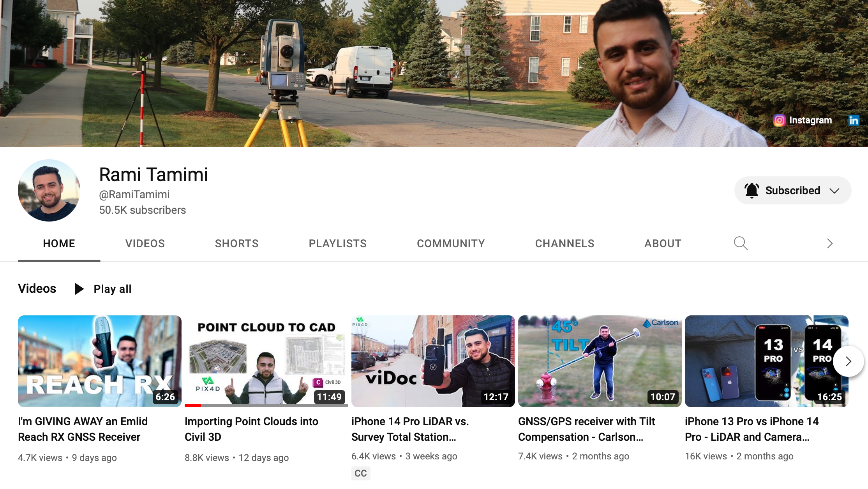
Task: Click the notification bell icon on Subscribed
Action: [752, 190]
